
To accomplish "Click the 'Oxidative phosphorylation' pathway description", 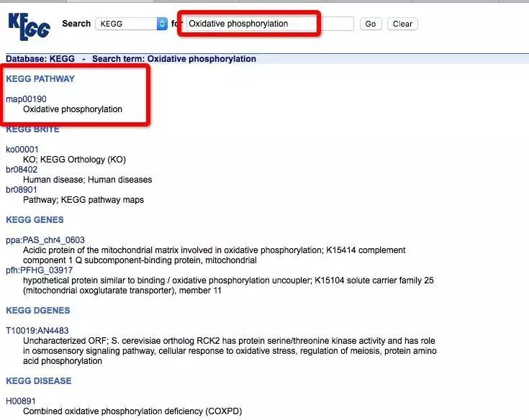I will click(x=73, y=109).
